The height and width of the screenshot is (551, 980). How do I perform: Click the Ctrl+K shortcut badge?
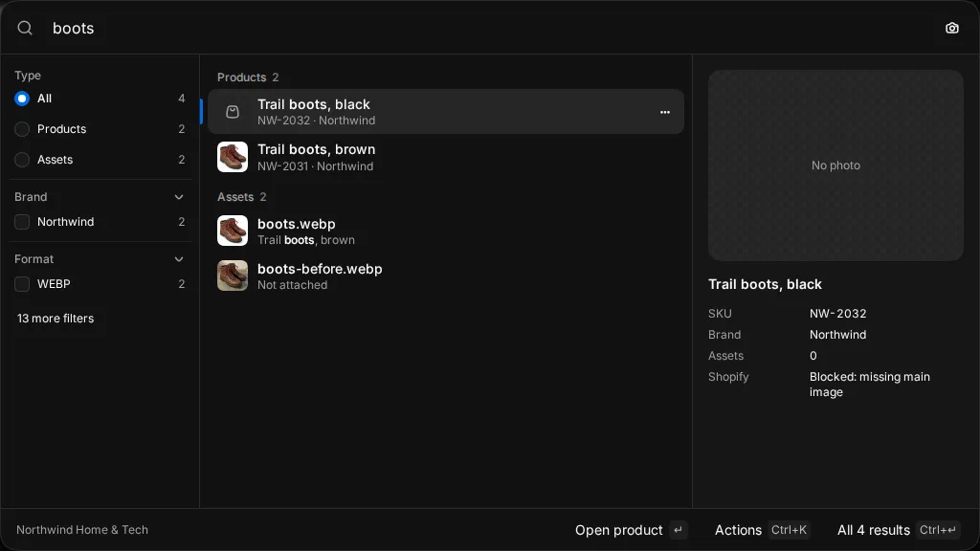tap(789, 530)
